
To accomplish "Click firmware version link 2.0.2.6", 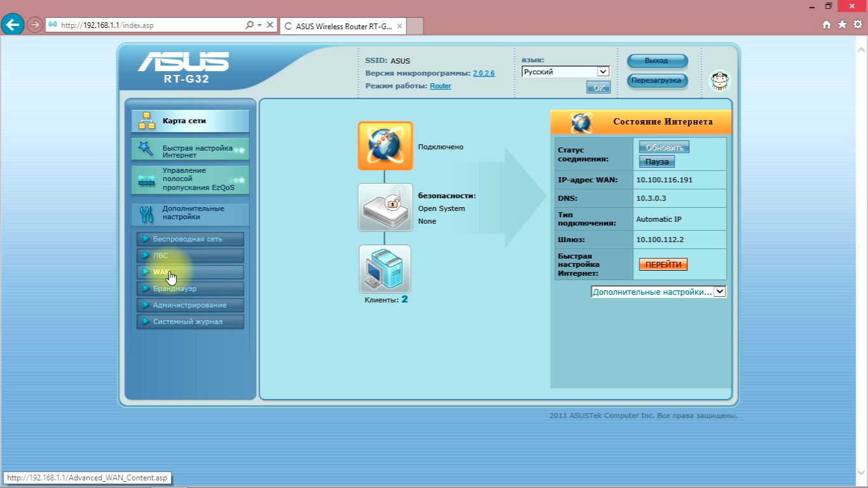I will click(x=484, y=73).
